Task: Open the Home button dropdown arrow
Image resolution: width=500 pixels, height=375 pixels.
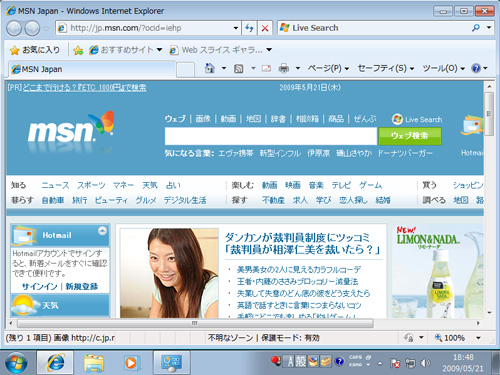Action: pyautogui.click(x=224, y=68)
